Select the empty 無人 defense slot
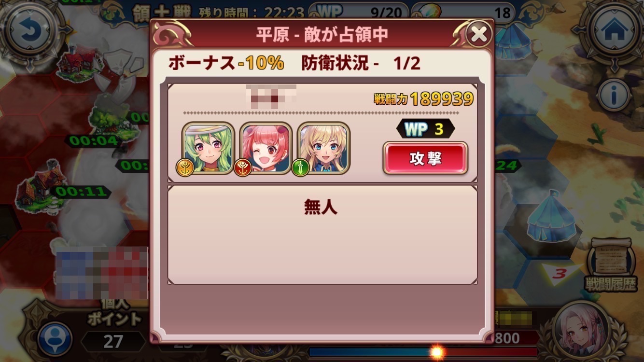This screenshot has height=362, width=644. pyautogui.click(x=322, y=234)
